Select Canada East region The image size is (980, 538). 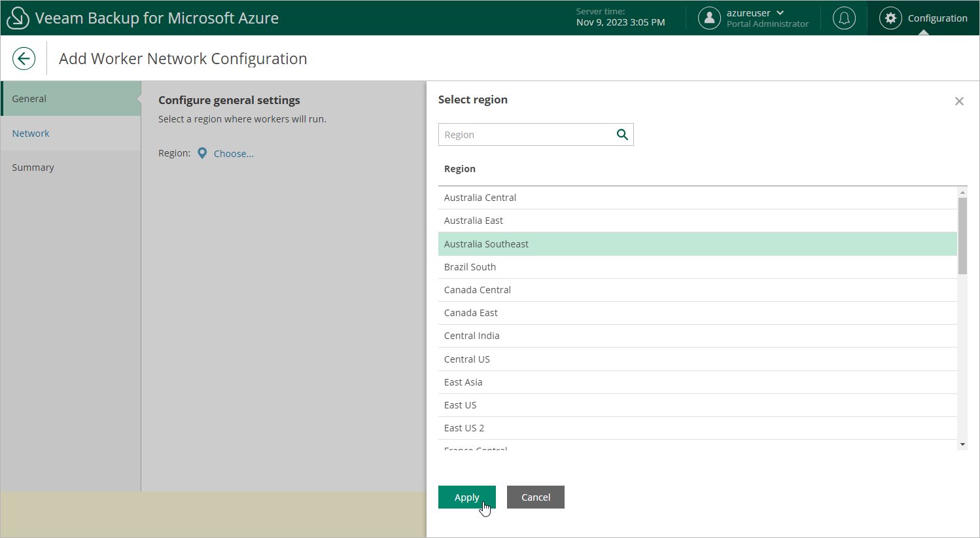click(697, 313)
